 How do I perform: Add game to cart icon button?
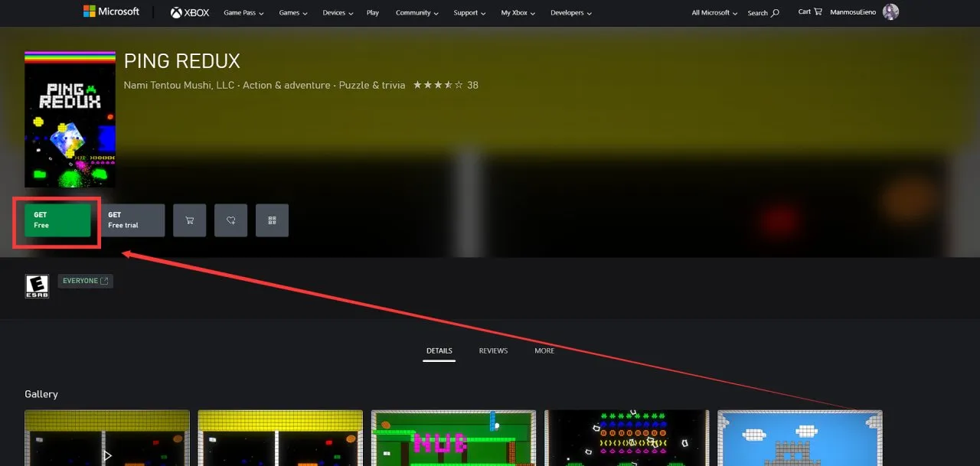189,220
